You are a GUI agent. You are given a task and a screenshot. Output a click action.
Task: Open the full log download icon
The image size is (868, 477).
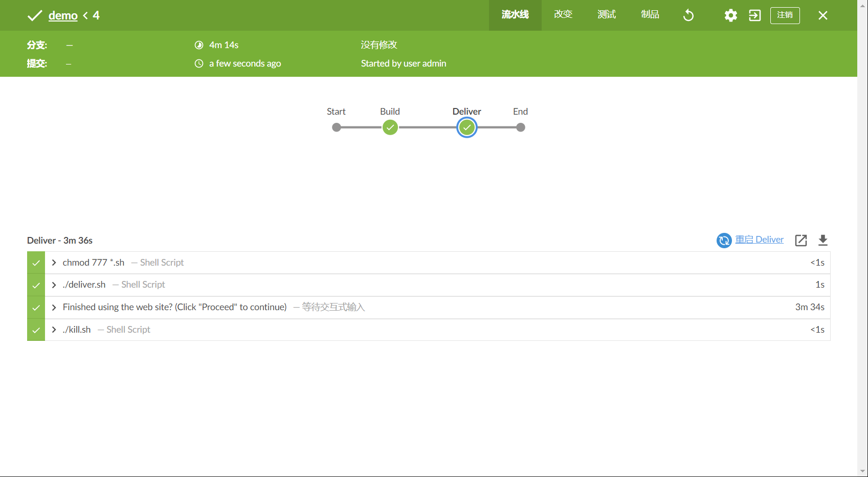tap(823, 240)
